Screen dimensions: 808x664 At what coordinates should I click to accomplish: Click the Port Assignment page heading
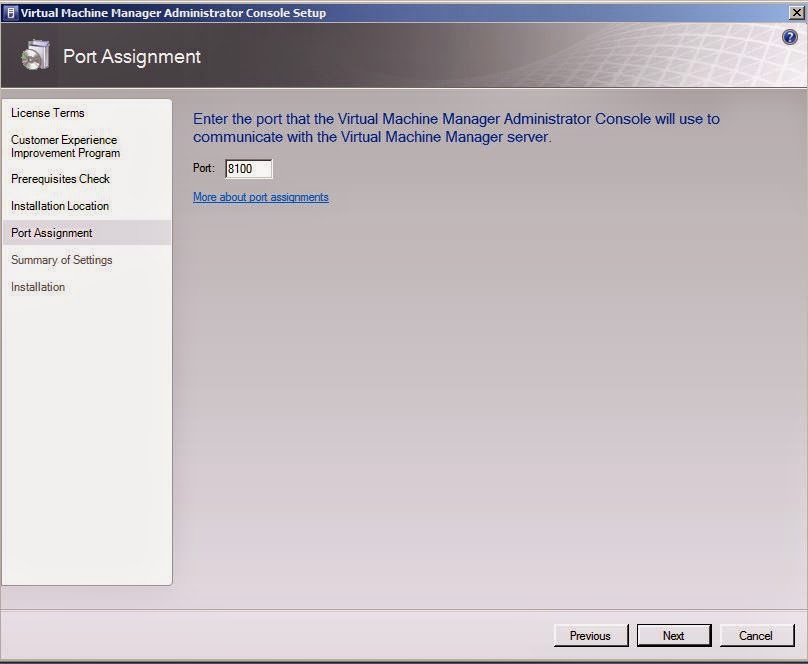click(132, 57)
